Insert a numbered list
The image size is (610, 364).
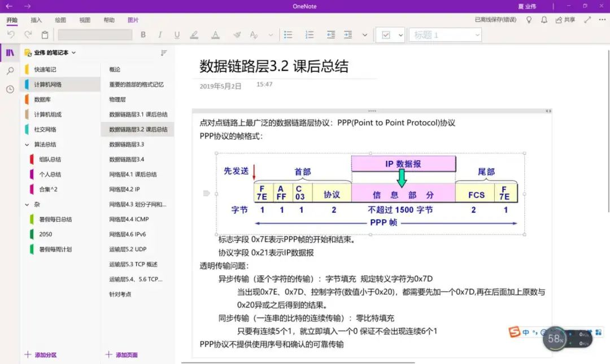click(x=309, y=35)
